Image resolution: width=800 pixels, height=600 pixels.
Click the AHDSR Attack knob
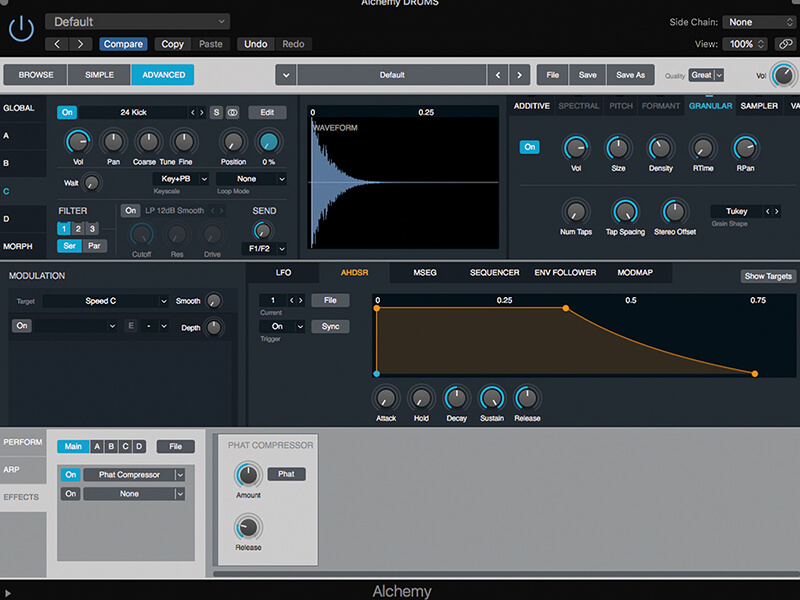386,398
